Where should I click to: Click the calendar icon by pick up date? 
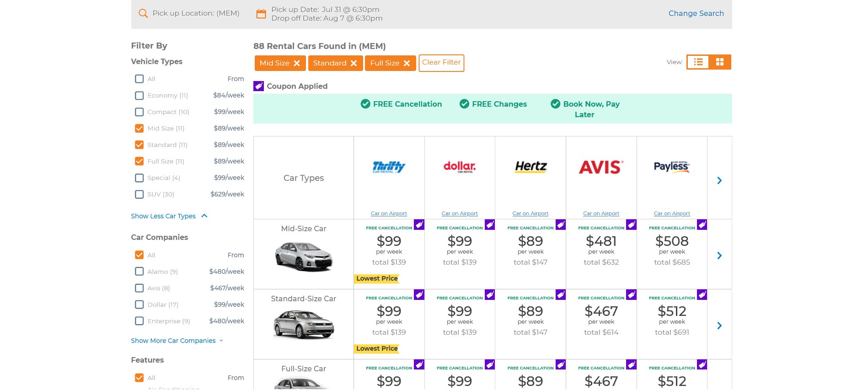[x=261, y=14]
